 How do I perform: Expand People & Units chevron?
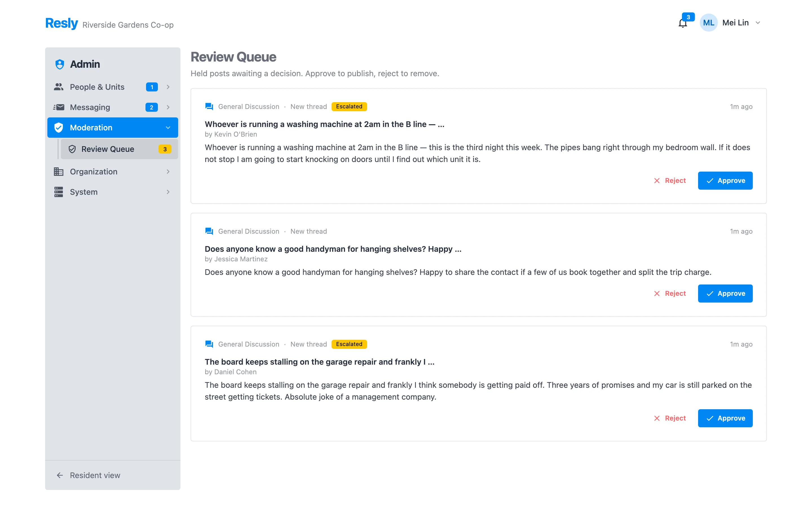point(168,87)
